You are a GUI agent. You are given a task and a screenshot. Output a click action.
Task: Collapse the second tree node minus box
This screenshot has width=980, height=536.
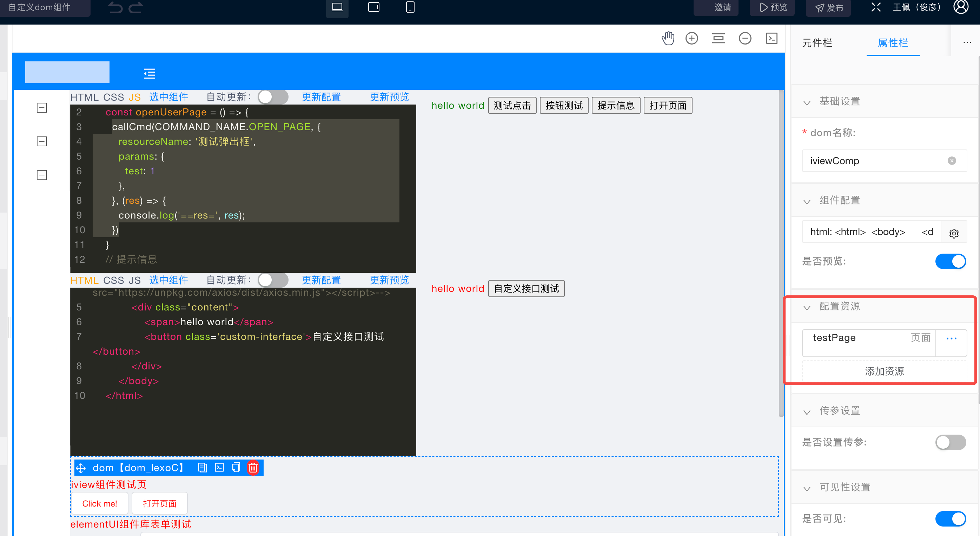pyautogui.click(x=42, y=141)
